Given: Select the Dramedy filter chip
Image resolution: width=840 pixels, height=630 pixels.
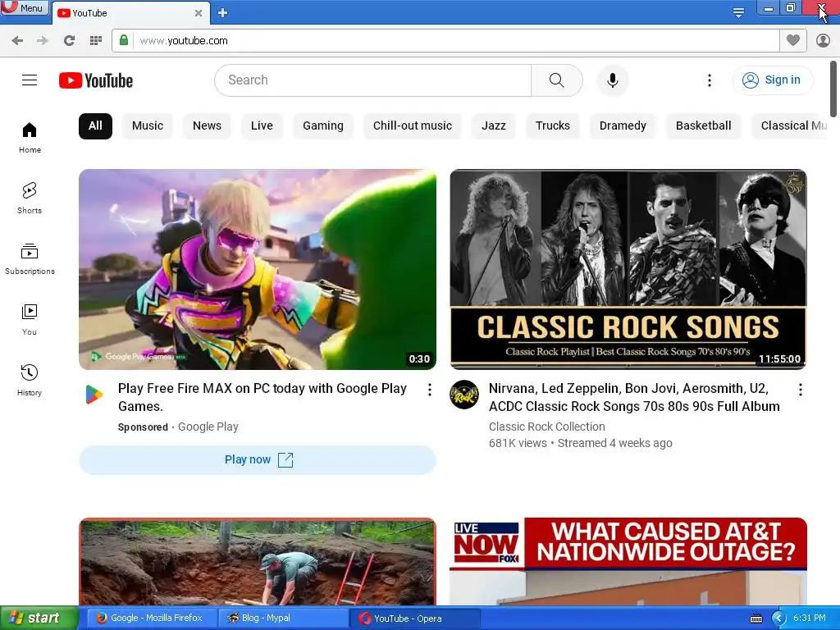Looking at the screenshot, I should pyautogui.click(x=623, y=126).
